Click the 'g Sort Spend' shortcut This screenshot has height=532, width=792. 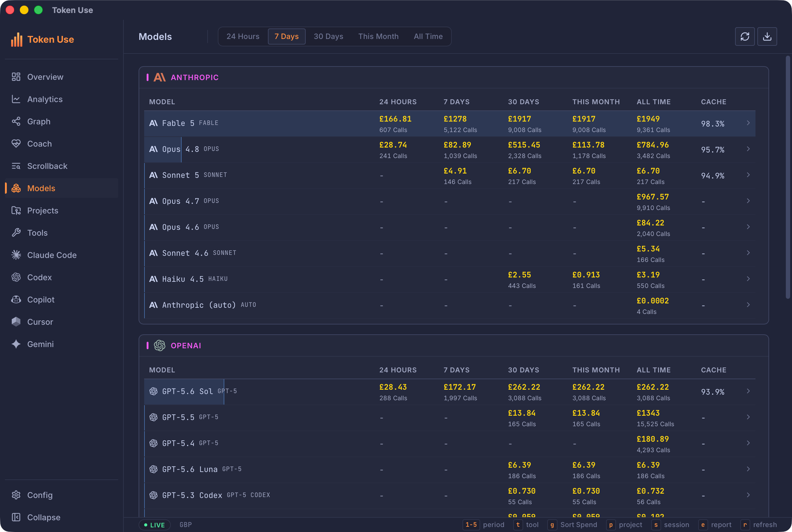click(x=572, y=525)
